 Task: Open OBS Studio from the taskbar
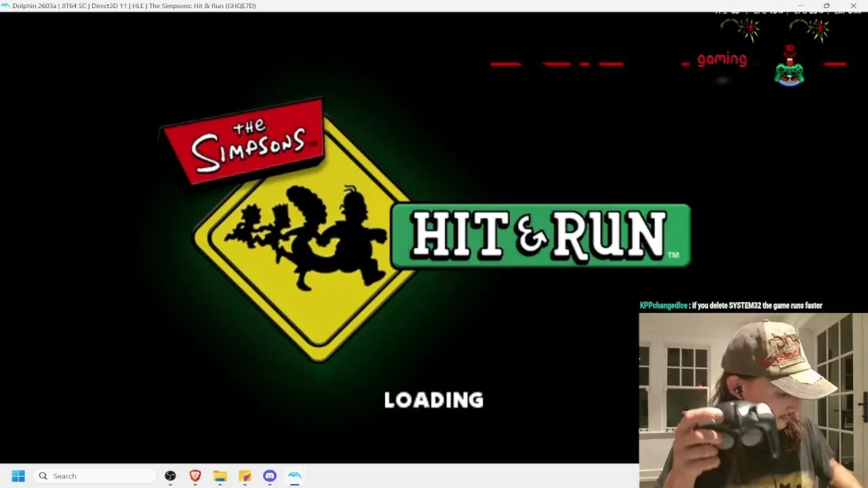coord(170,476)
